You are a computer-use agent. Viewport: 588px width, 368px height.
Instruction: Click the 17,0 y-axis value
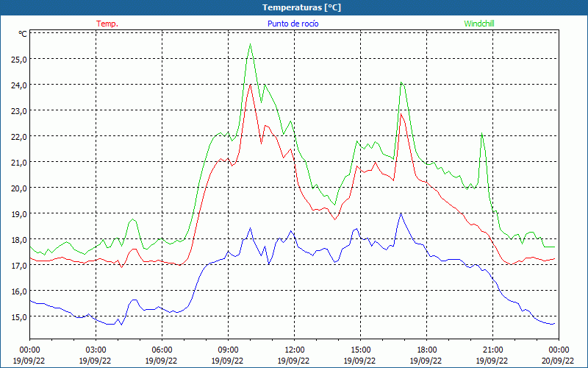click(x=20, y=266)
